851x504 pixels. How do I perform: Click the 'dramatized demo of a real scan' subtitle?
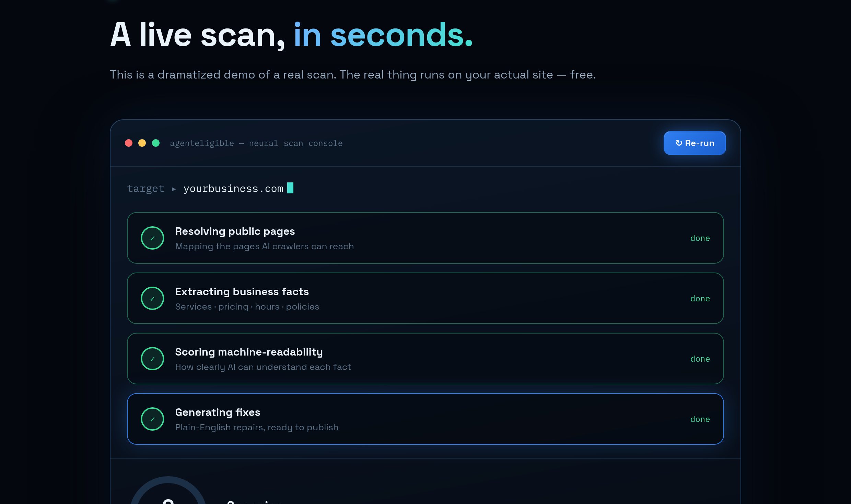[353, 75]
